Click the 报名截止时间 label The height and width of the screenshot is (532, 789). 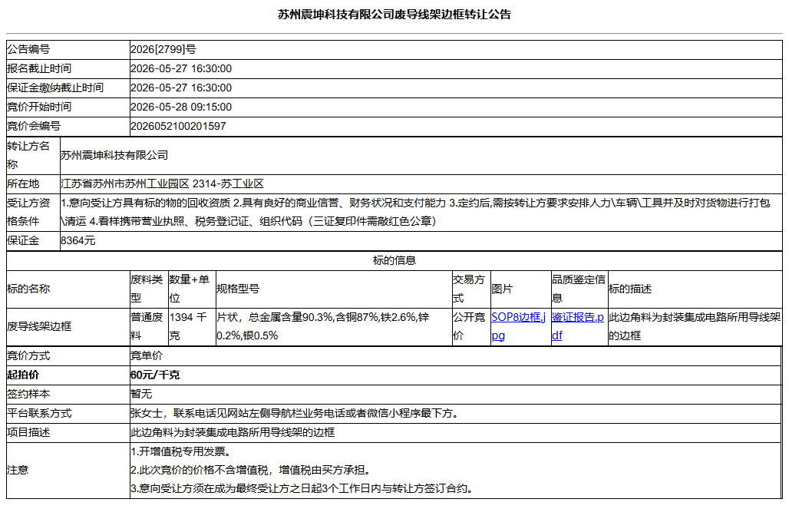click(39, 68)
